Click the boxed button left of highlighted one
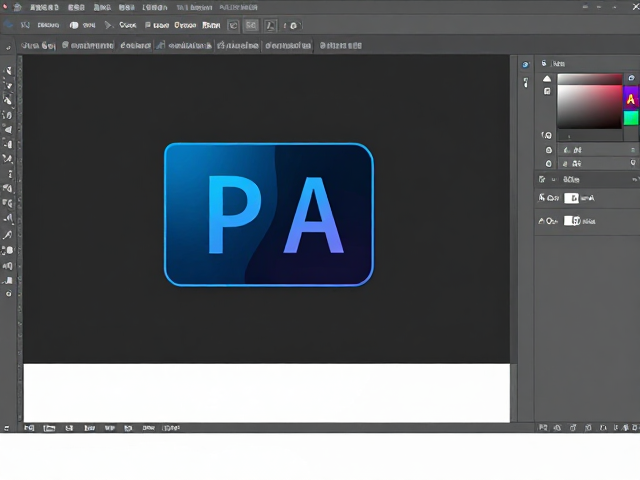640x480 pixels. tap(233, 25)
